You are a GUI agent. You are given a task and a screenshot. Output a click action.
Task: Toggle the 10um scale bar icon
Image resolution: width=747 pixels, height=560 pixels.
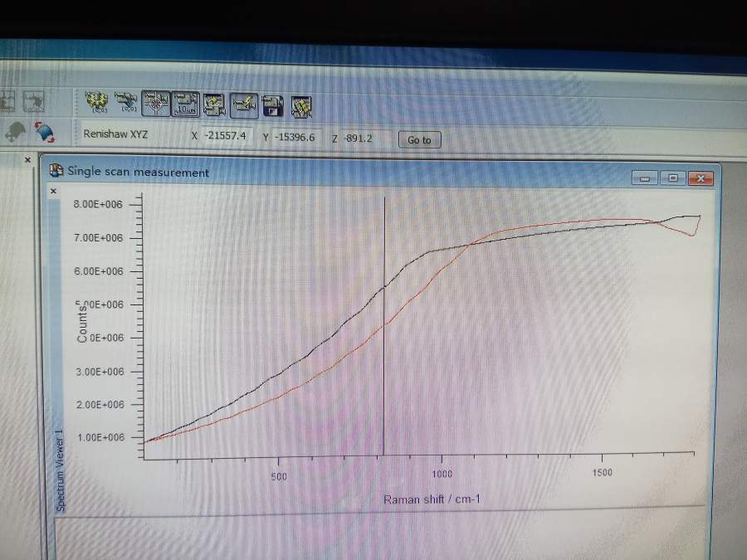(185, 105)
